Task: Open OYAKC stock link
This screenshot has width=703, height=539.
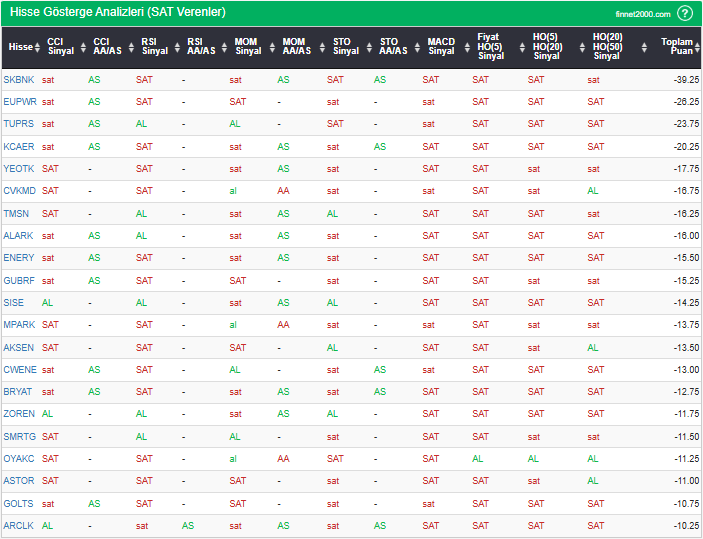Action: click(19, 459)
